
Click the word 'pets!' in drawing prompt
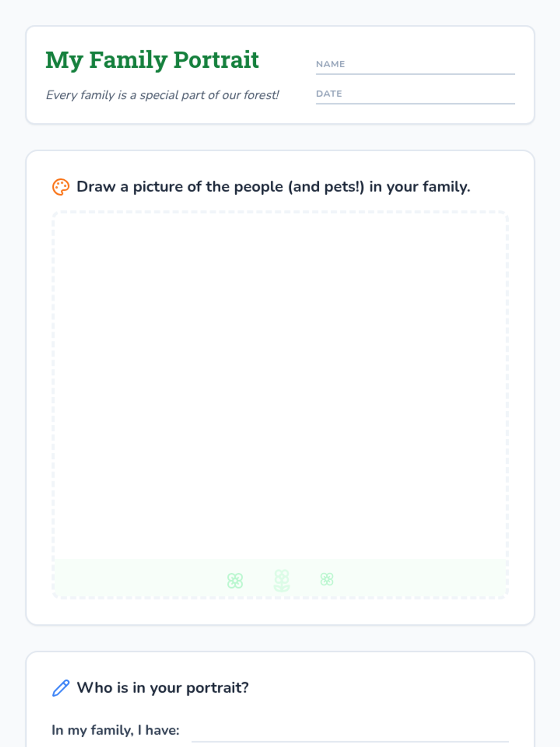pos(344,187)
